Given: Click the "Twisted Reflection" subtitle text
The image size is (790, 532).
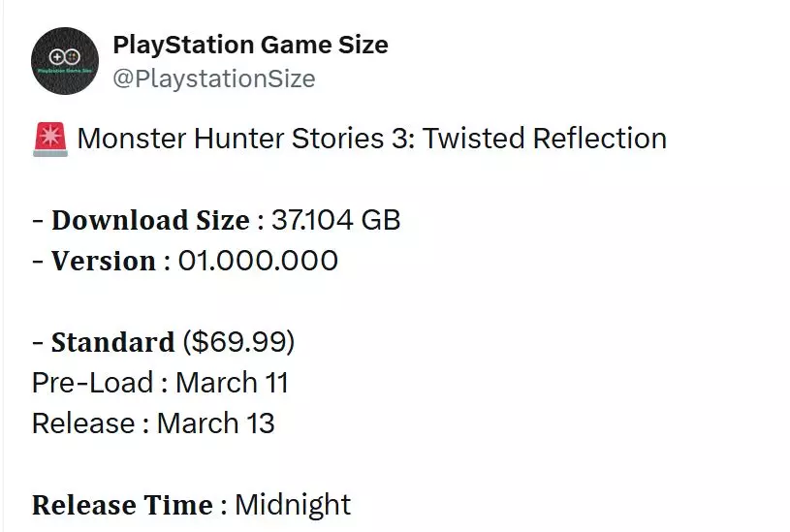Looking at the screenshot, I should pyautogui.click(x=545, y=139).
